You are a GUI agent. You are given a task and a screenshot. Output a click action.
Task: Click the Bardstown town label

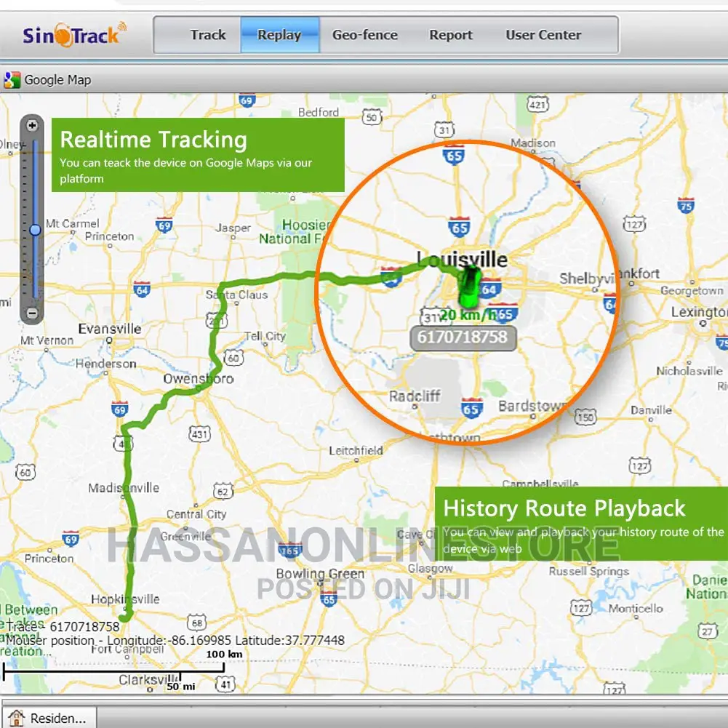(x=532, y=407)
